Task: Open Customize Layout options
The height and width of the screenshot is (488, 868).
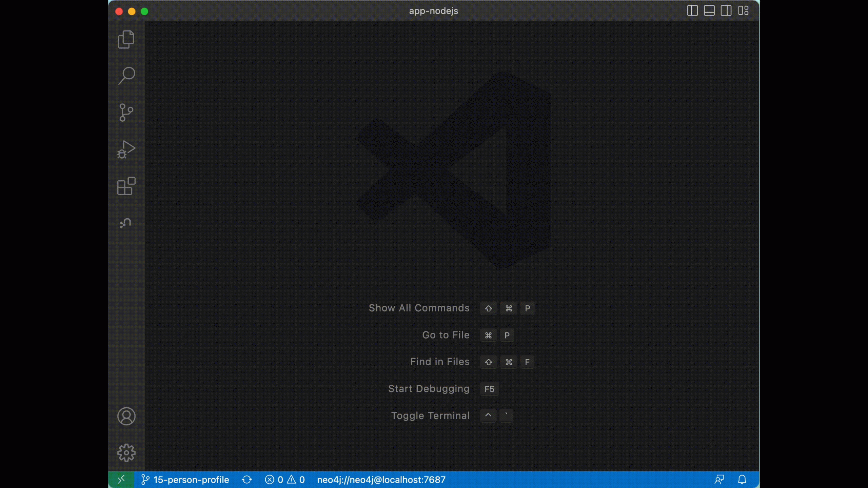Action: [743, 11]
